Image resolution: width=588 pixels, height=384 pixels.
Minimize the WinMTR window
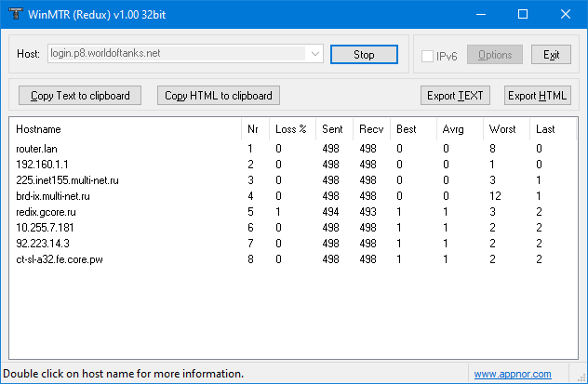pos(481,14)
